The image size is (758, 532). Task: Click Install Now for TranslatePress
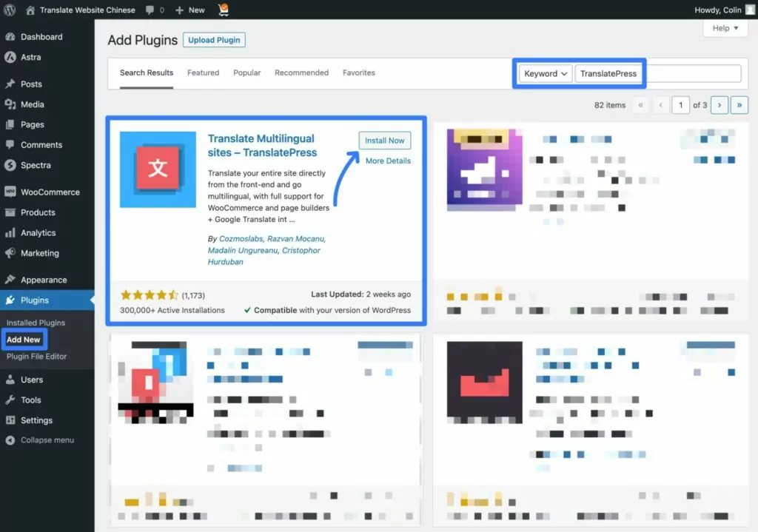point(385,141)
